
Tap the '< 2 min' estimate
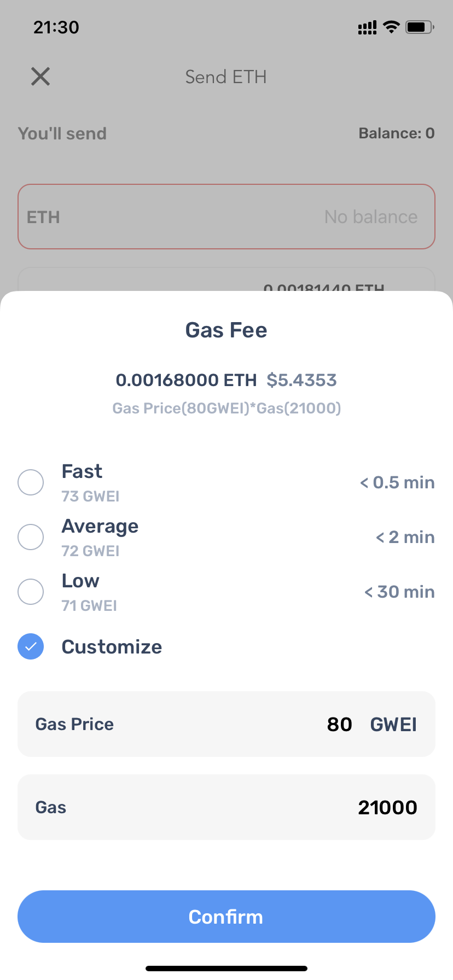click(405, 537)
